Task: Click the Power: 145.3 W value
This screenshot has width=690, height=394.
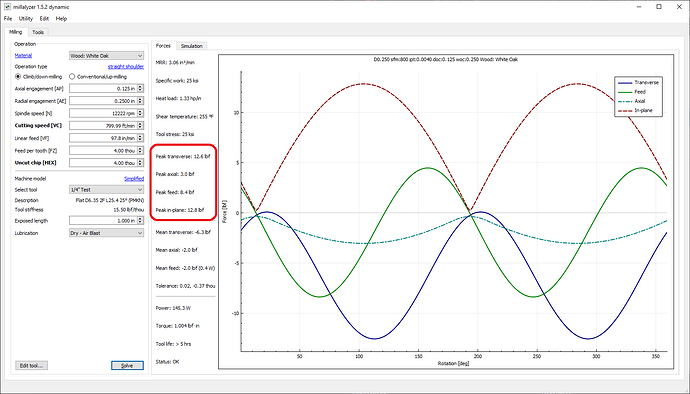Action: (173, 308)
